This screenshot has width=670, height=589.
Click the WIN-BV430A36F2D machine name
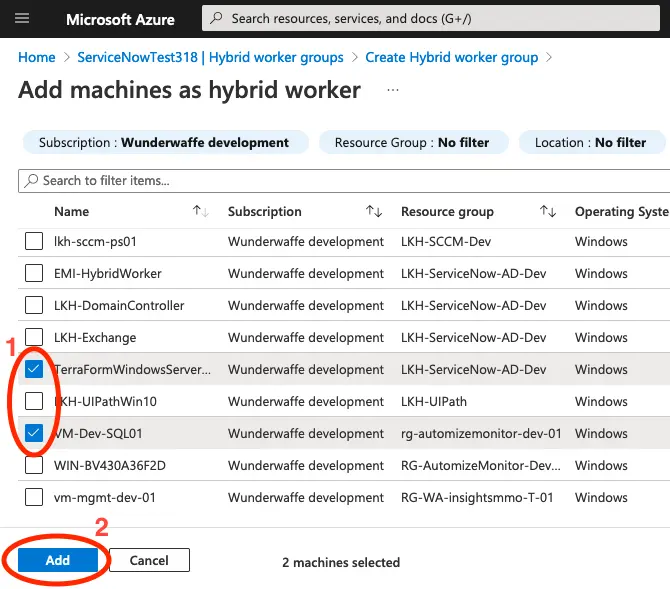point(110,466)
